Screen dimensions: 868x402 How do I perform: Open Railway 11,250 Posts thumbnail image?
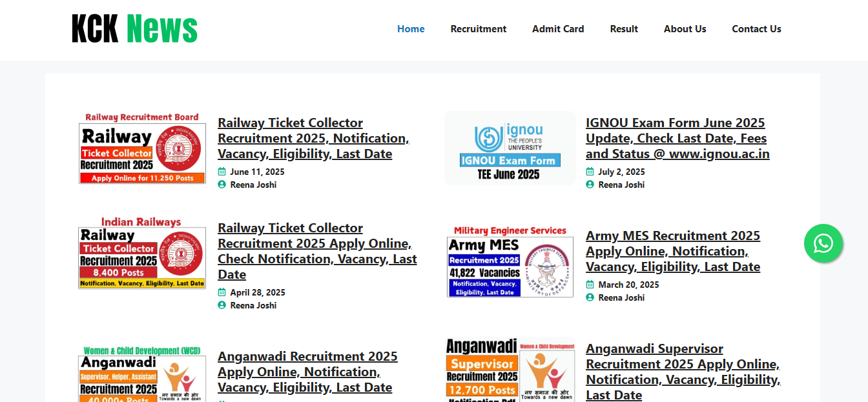(142, 148)
